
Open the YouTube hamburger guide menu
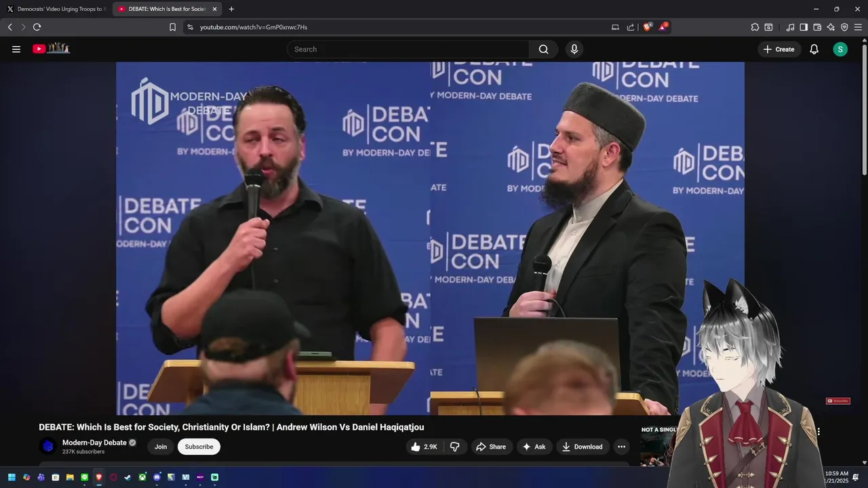(16, 49)
